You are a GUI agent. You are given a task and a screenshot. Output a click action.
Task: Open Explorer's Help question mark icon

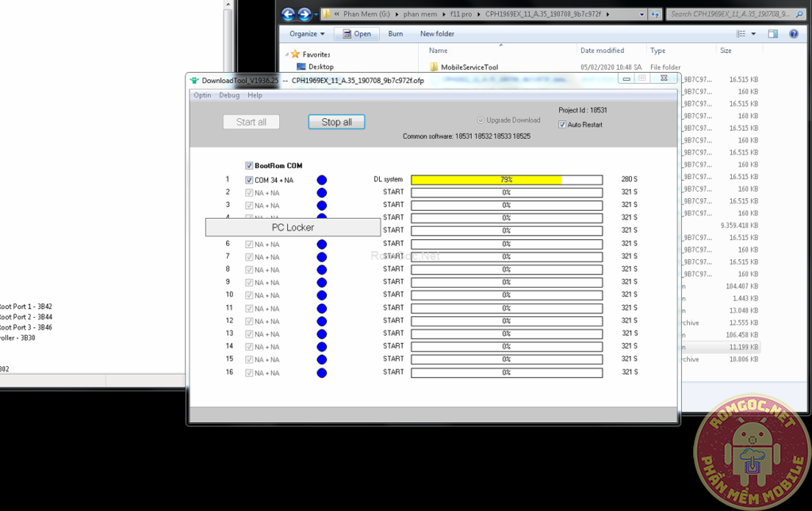pyautogui.click(x=793, y=34)
